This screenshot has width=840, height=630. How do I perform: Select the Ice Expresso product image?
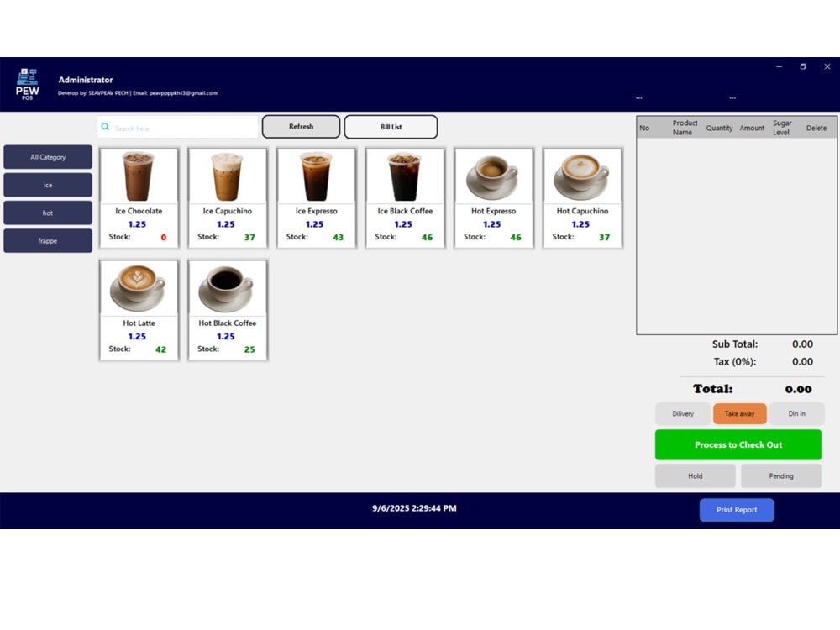point(316,176)
